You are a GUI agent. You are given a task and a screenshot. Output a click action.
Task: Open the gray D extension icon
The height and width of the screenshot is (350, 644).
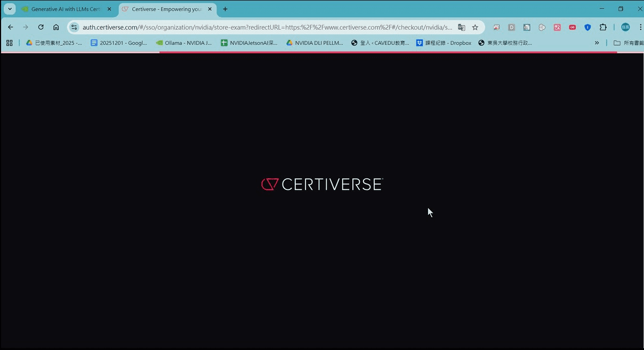coord(511,27)
